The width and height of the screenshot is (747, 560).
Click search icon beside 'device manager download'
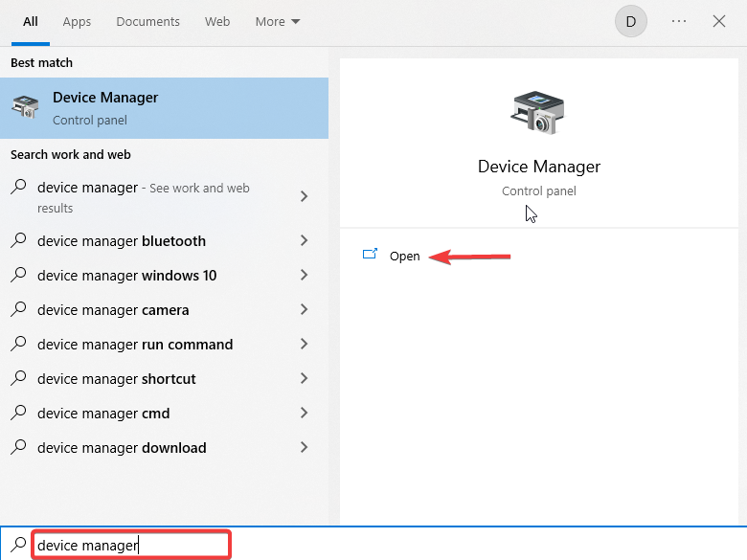[x=18, y=446]
